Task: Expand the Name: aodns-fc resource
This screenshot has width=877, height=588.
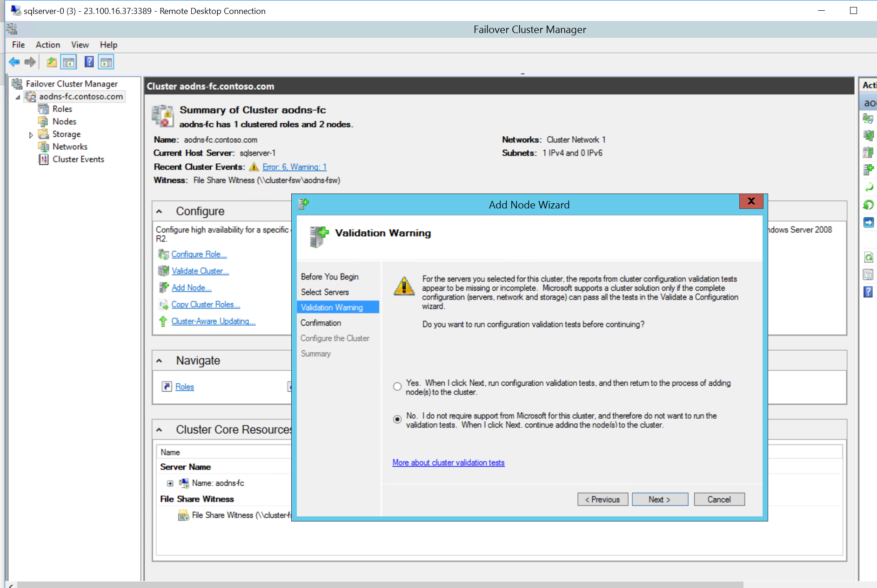Action: pyautogui.click(x=170, y=483)
